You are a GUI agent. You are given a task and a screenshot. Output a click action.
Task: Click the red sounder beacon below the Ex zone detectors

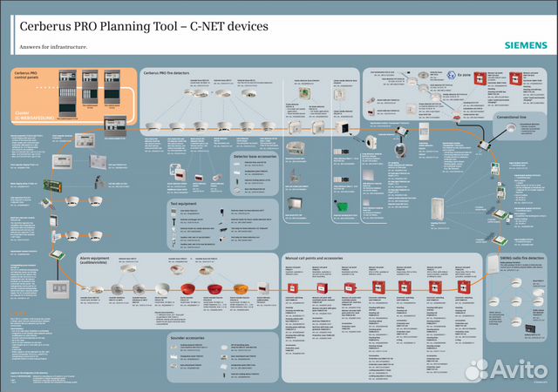pos(456,117)
